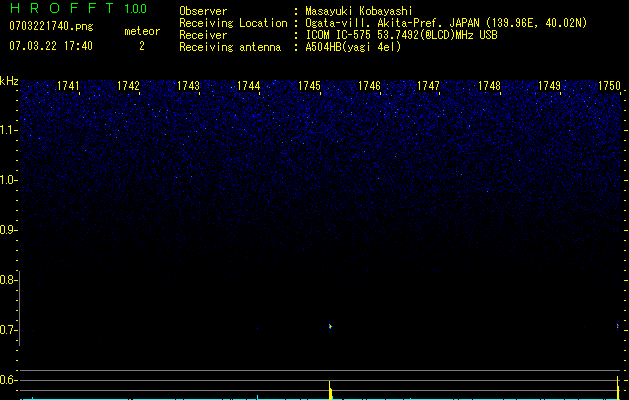This screenshot has width=629, height=400.
Task: Click the meteor count value 2
Action: click(141, 46)
